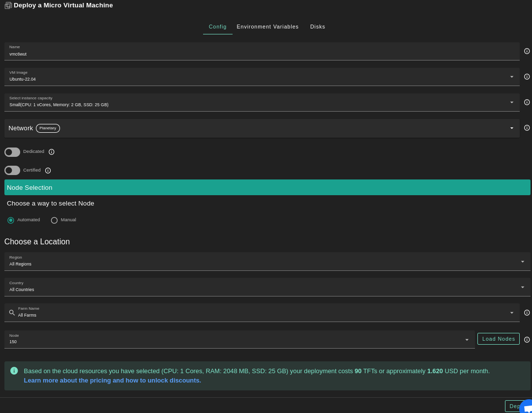Click the Load Nodes button
532x413 pixels.
coord(498,339)
